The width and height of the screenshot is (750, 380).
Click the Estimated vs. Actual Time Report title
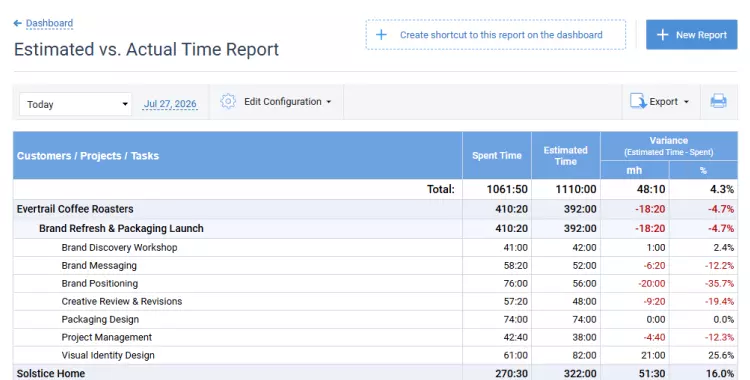pyautogui.click(x=146, y=49)
